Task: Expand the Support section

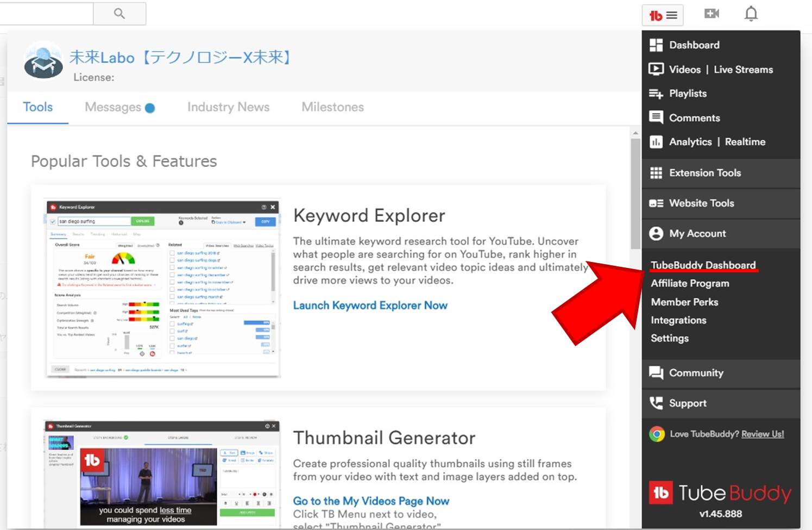Action: 721,403
